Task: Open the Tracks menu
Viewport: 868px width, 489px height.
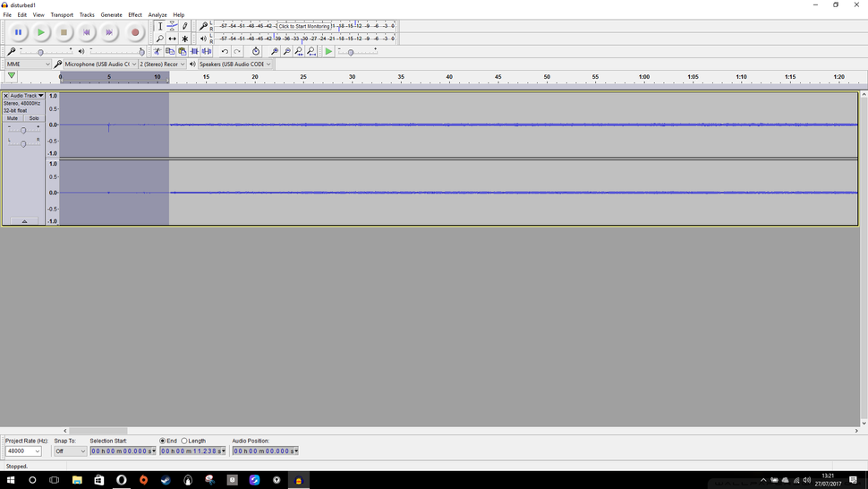Action: point(87,15)
